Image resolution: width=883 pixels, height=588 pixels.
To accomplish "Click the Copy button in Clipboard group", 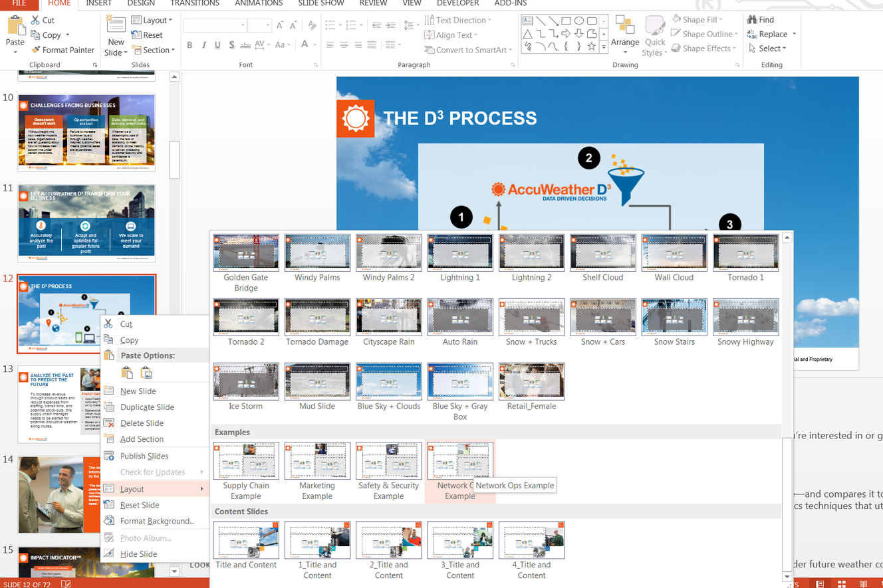I will 50,35.
